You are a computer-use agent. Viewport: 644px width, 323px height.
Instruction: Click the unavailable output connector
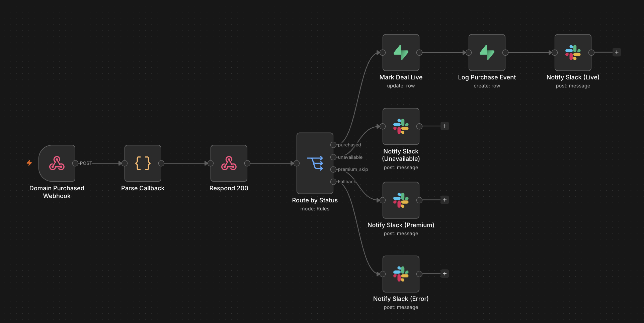tap(333, 157)
